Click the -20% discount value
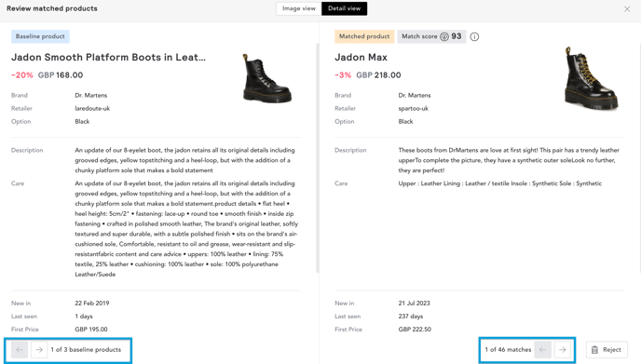 [22, 75]
